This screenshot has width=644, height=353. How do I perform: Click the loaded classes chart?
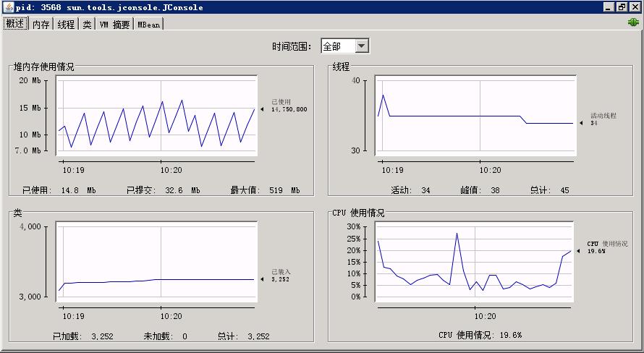tap(156, 261)
